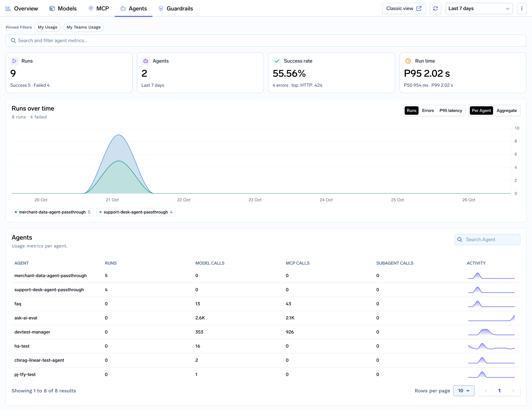Click the Runs play icon
The image size is (532, 410).
point(14,61)
